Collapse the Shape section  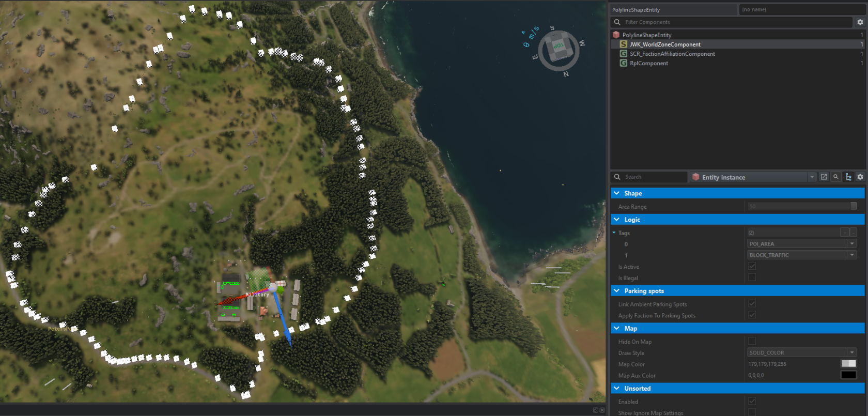pos(616,193)
